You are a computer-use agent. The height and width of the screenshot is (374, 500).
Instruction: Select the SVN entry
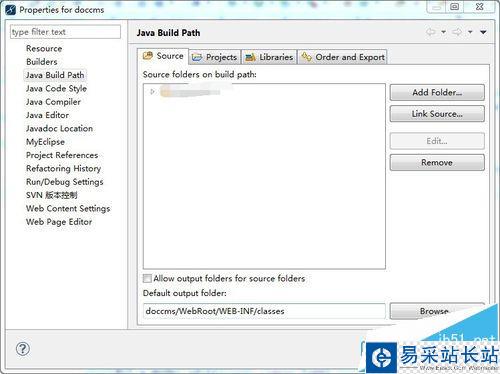click(x=52, y=195)
